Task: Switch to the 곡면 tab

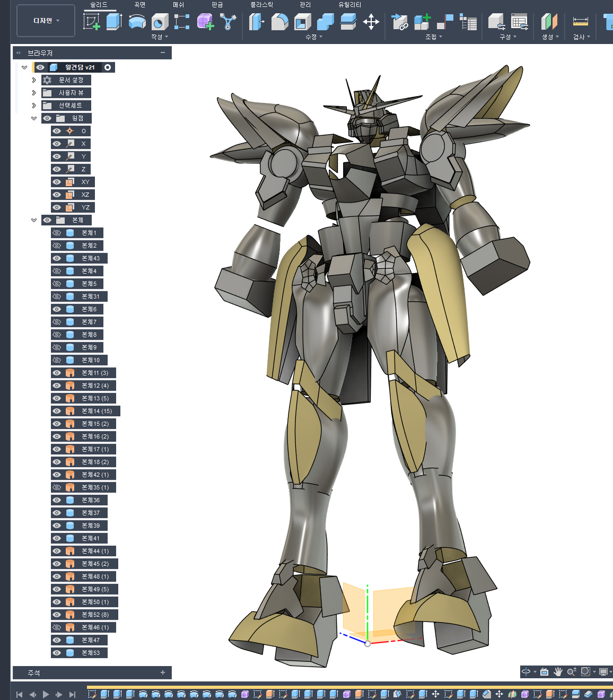Action: click(x=140, y=5)
